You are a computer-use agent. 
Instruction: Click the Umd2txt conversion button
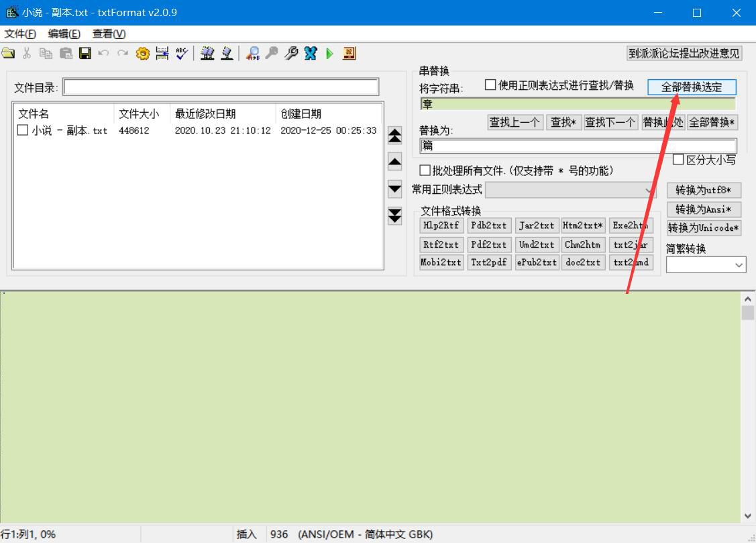click(536, 244)
